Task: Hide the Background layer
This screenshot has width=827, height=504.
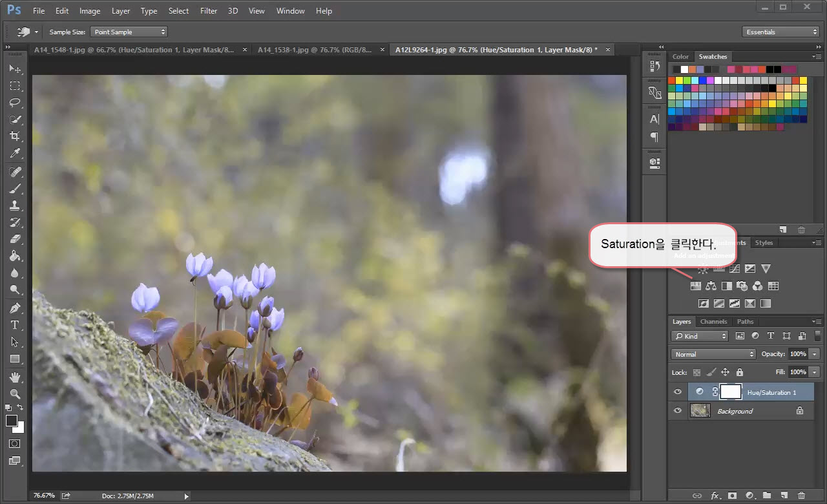Action: [677, 410]
